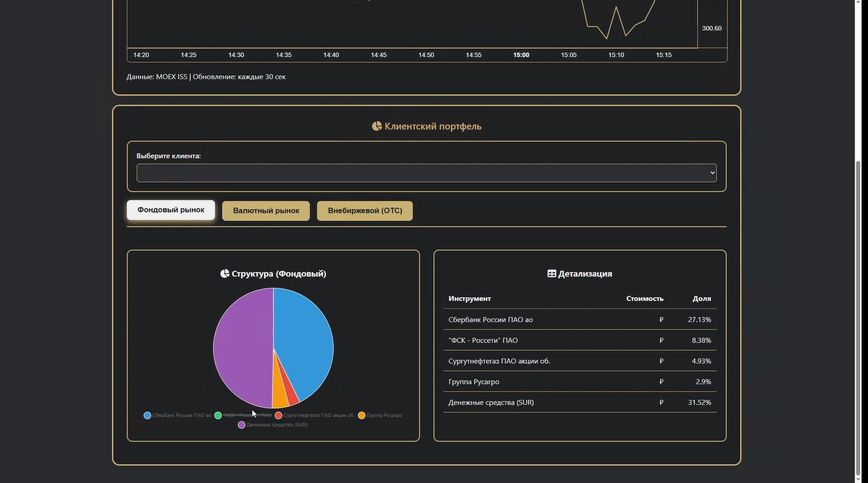Click the pie icon next to Структура (Фондовый)
Viewport: 868px width, 483px height.
pyautogui.click(x=225, y=273)
